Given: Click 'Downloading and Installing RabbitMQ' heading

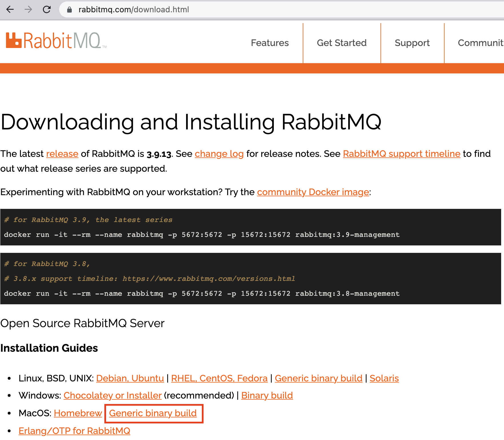Looking at the screenshot, I should click(191, 122).
